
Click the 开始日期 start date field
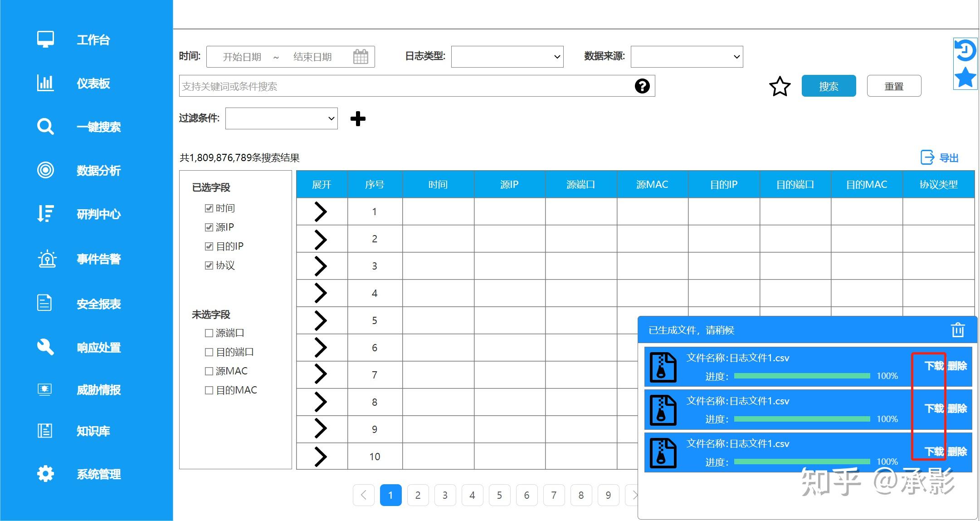242,57
